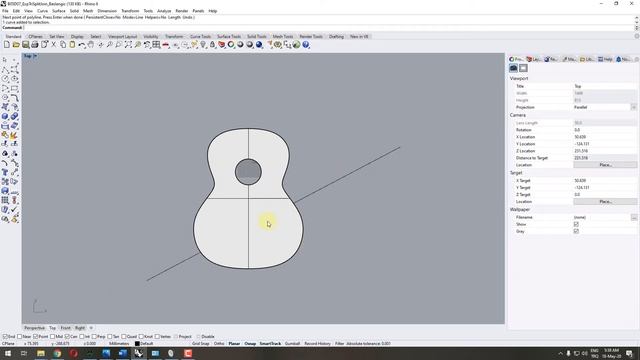Image resolution: width=640 pixels, height=360 pixels.
Task: Click the Save diskette icon
Action: coord(26,44)
